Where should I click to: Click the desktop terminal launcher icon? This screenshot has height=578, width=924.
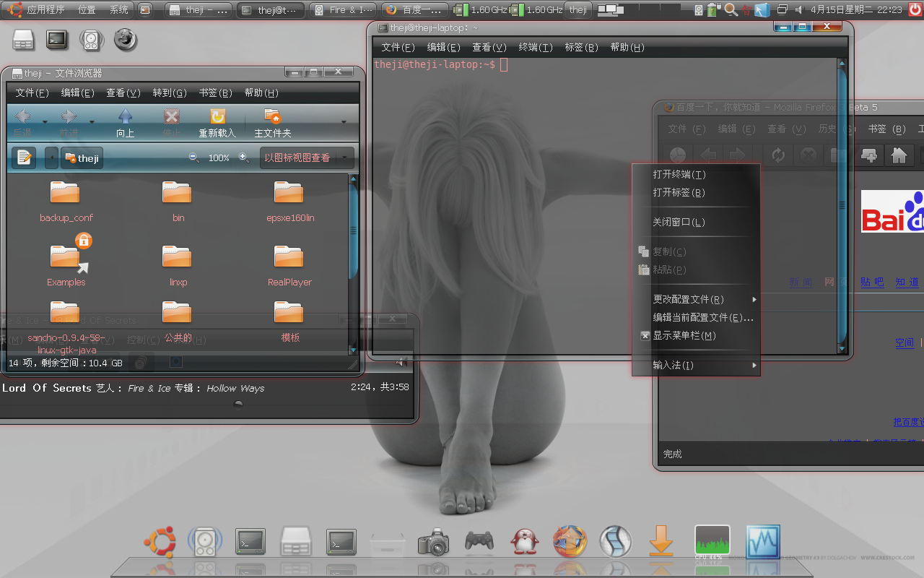[57, 40]
